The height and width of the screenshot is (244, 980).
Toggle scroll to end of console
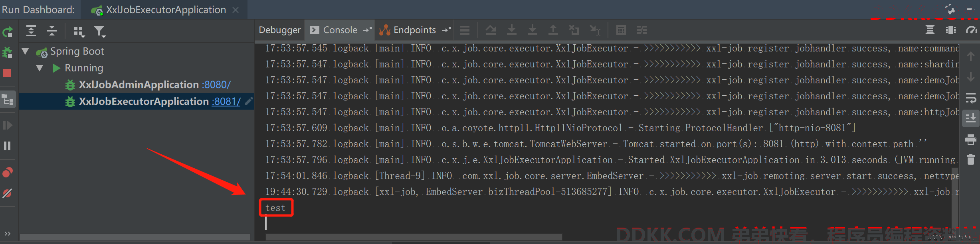[x=971, y=118]
